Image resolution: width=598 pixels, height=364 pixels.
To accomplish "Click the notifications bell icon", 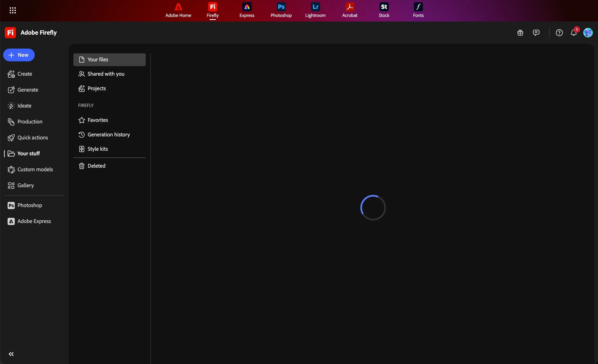I will click(x=573, y=33).
